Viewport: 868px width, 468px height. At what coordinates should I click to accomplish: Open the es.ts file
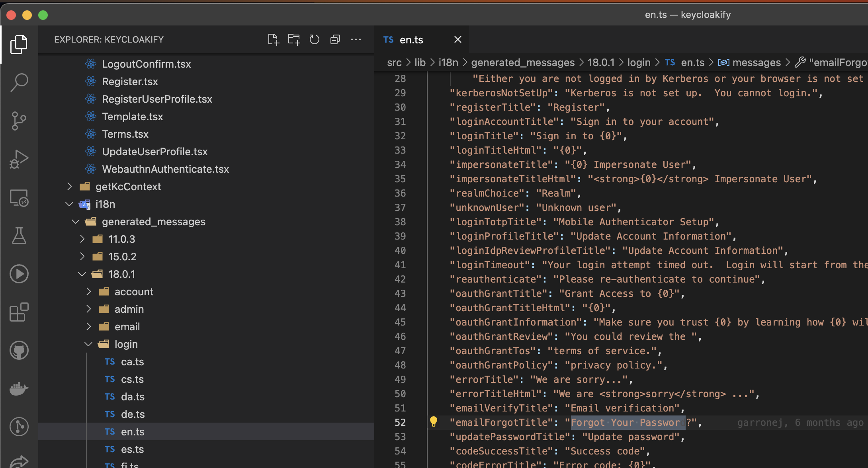pyautogui.click(x=132, y=449)
